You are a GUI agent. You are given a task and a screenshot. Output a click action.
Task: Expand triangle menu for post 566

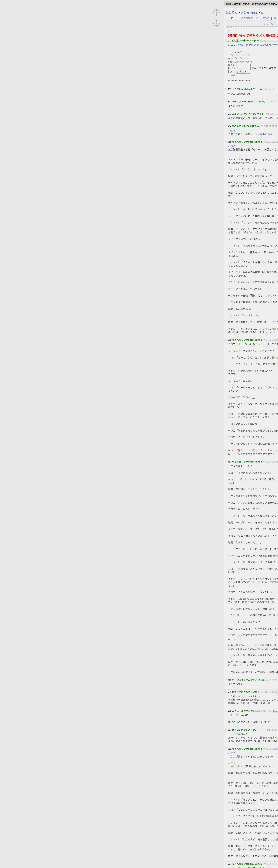click(x=226, y=340)
